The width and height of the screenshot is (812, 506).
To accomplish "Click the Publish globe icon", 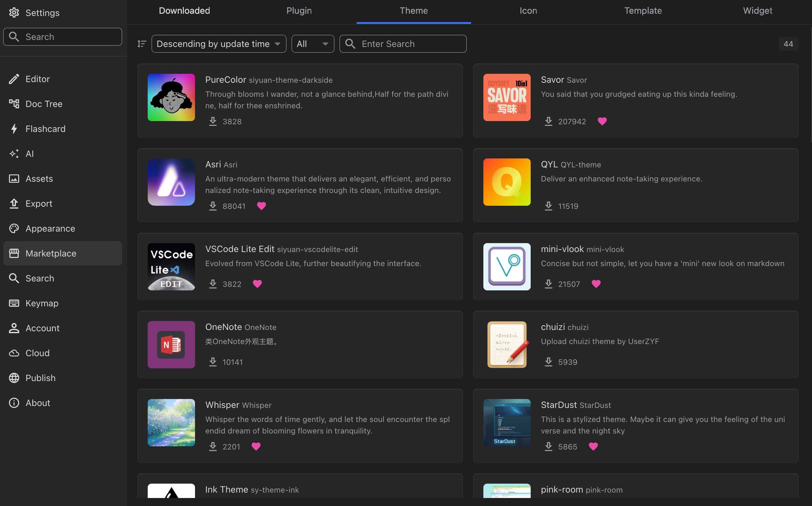I will click(x=14, y=378).
